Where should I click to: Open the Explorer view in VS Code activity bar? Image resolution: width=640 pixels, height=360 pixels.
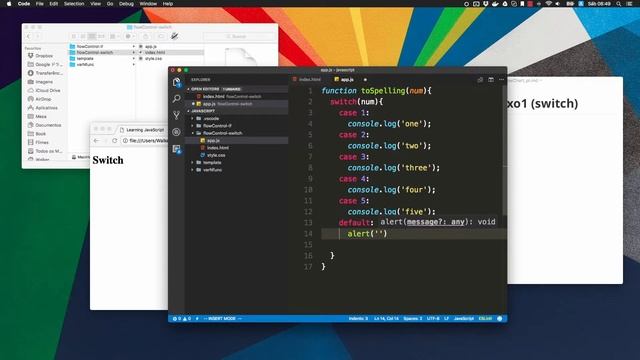click(x=176, y=82)
